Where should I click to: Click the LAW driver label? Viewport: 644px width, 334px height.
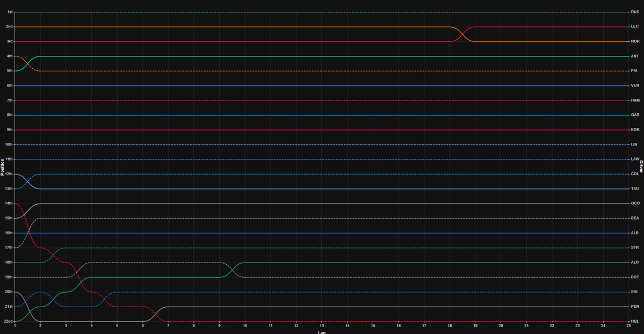(635, 159)
